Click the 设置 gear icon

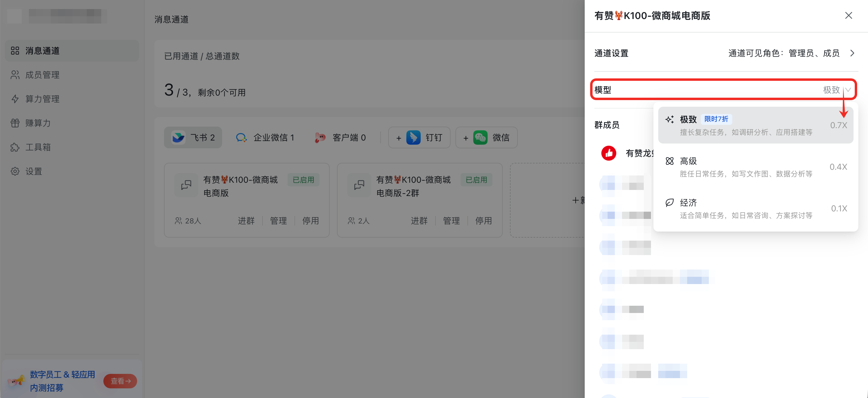[x=15, y=171]
